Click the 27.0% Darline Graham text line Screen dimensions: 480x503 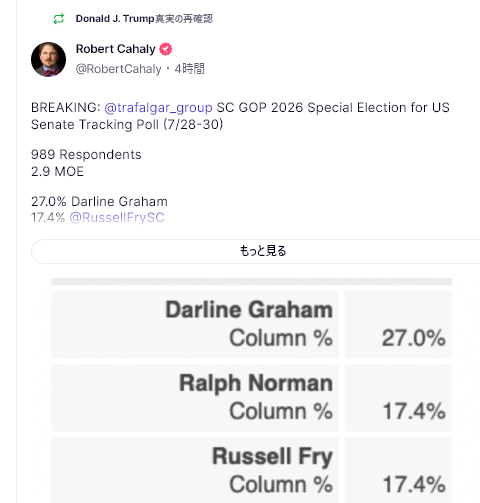pyautogui.click(x=99, y=202)
